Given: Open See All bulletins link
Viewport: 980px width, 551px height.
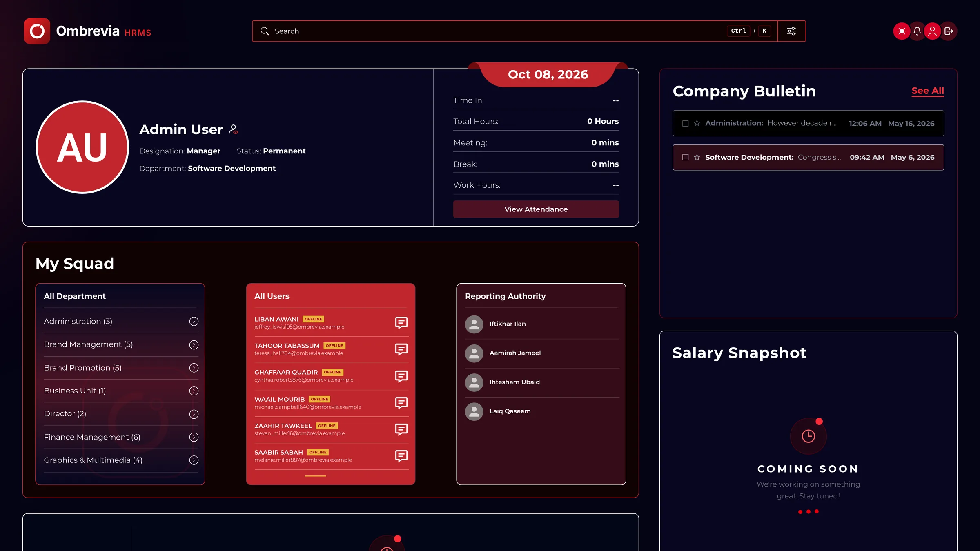Looking at the screenshot, I should (928, 91).
